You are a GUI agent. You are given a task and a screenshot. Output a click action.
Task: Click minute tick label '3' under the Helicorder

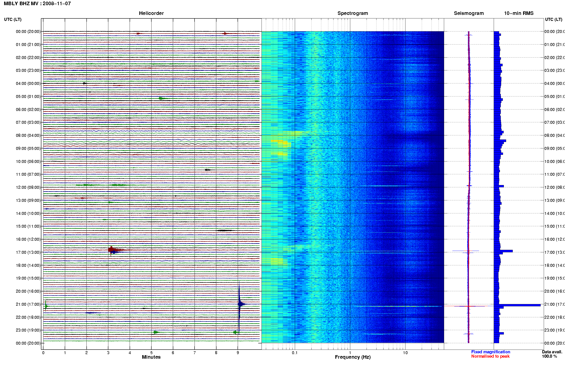coord(108,353)
